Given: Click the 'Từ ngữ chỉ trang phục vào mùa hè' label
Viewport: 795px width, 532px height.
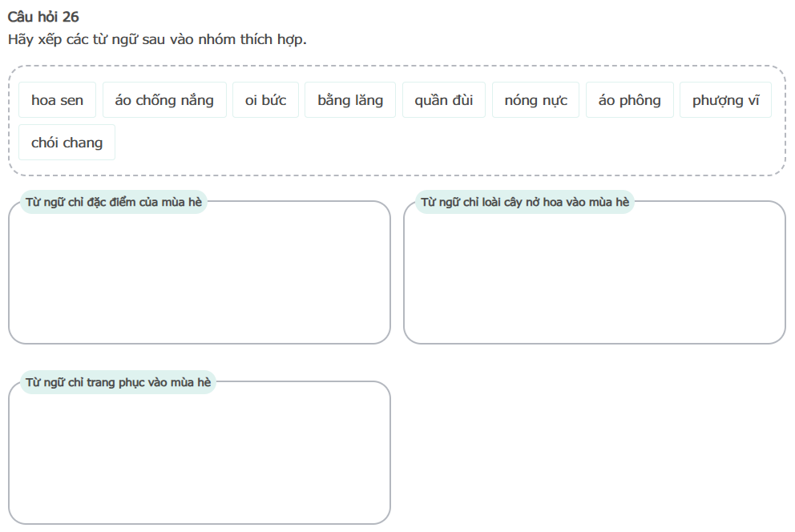Looking at the screenshot, I should [x=119, y=382].
